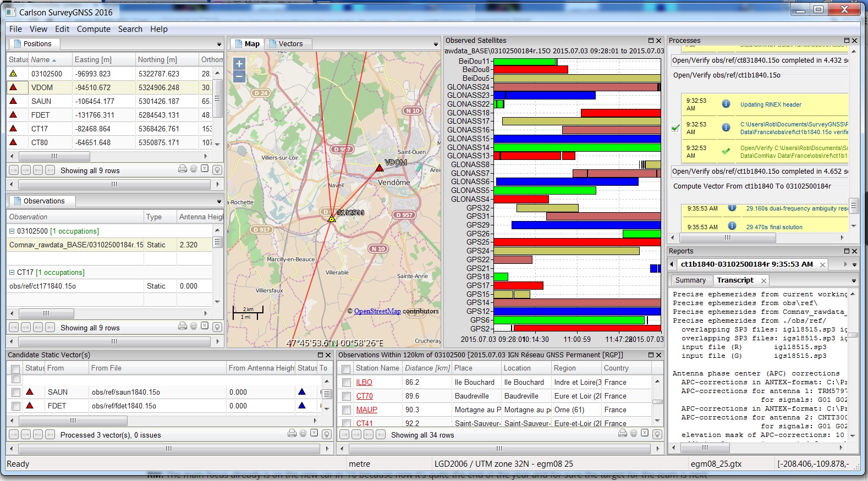Image resolution: width=868 pixels, height=481 pixels.
Task: Click the Positions panel export X icon
Action: click(x=205, y=169)
